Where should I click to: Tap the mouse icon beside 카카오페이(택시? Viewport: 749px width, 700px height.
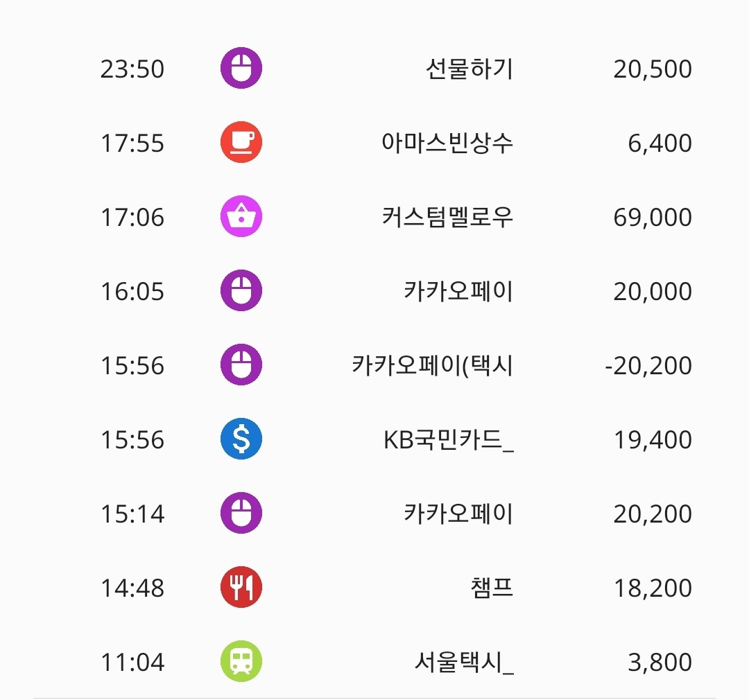click(x=241, y=365)
